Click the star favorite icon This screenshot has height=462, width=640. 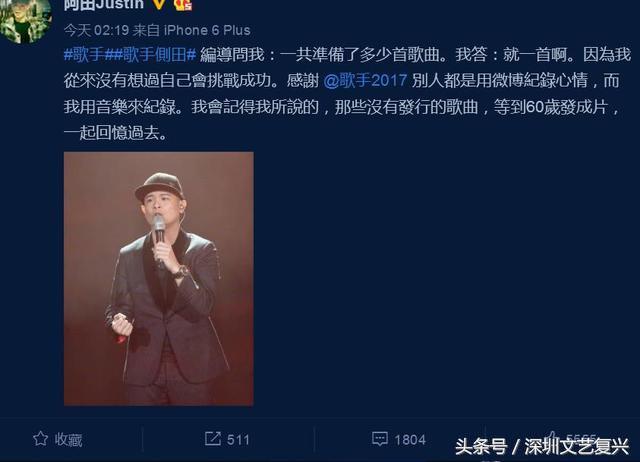click(x=40, y=439)
